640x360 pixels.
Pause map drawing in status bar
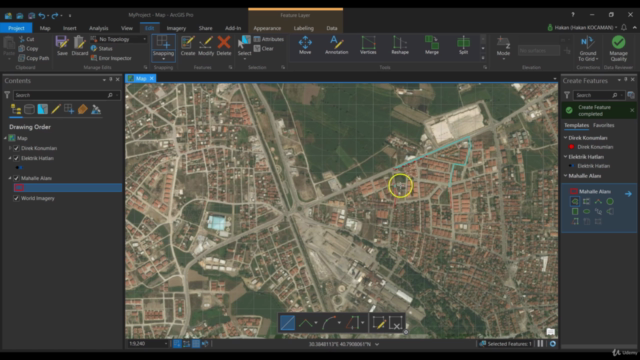pos(540,344)
